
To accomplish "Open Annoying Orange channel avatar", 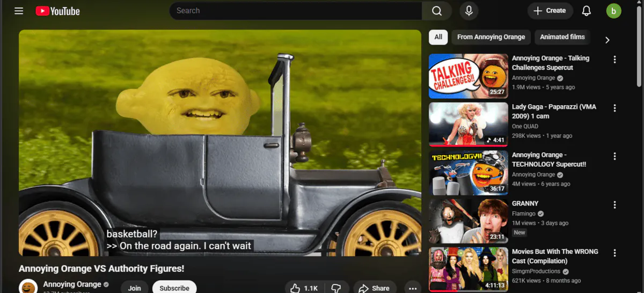I will 28,287.
